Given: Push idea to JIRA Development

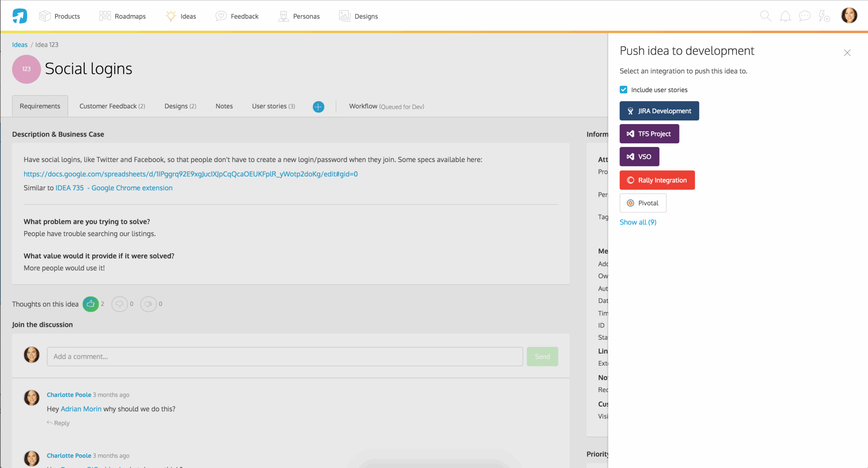Looking at the screenshot, I should coord(659,111).
